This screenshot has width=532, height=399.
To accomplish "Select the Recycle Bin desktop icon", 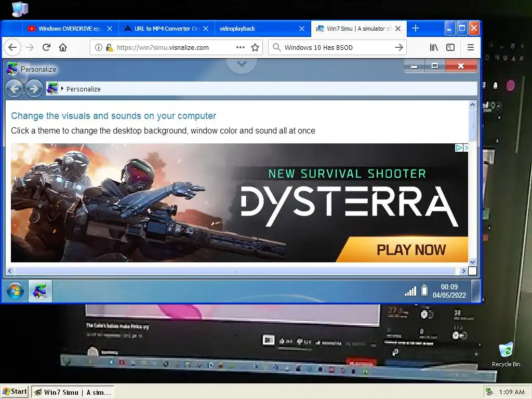I will click(506, 354).
